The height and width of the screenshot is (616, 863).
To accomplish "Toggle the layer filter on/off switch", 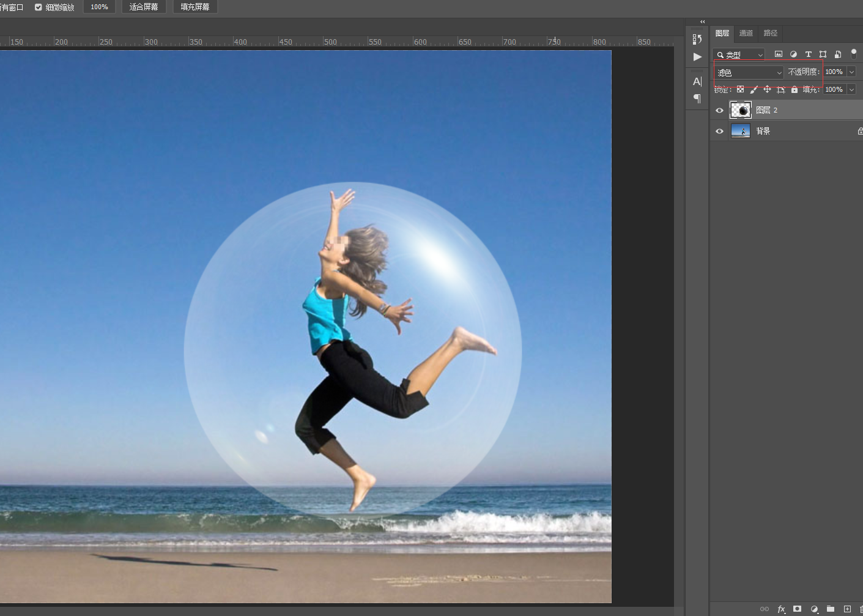I will coord(854,54).
